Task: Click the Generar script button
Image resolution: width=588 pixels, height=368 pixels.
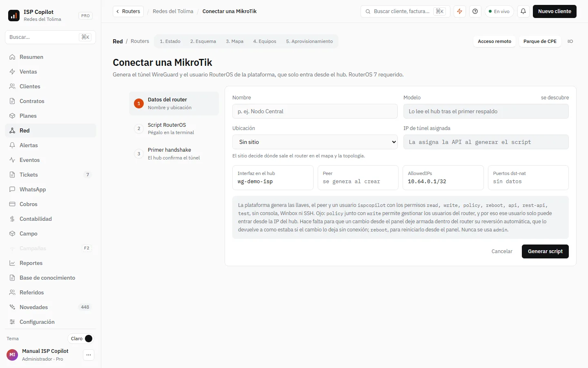Action: tap(545, 251)
